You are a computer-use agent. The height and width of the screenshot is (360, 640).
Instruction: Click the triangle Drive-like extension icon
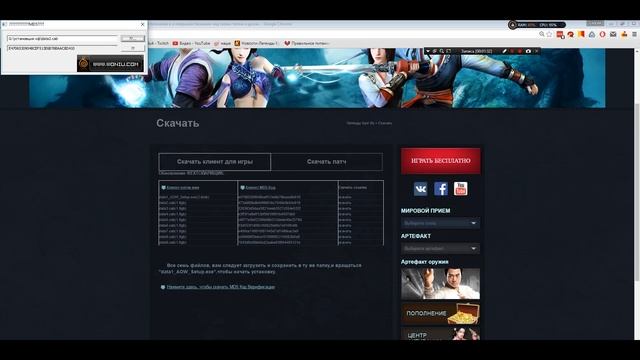[592, 35]
